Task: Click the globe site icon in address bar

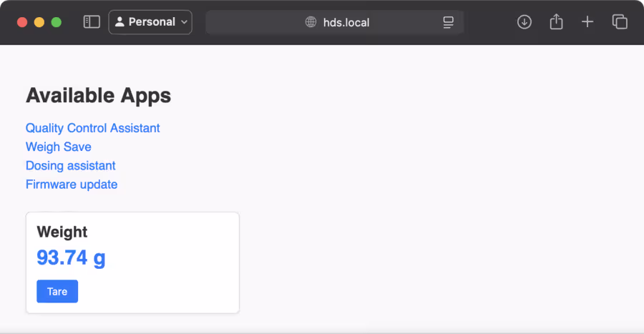Action: point(311,22)
